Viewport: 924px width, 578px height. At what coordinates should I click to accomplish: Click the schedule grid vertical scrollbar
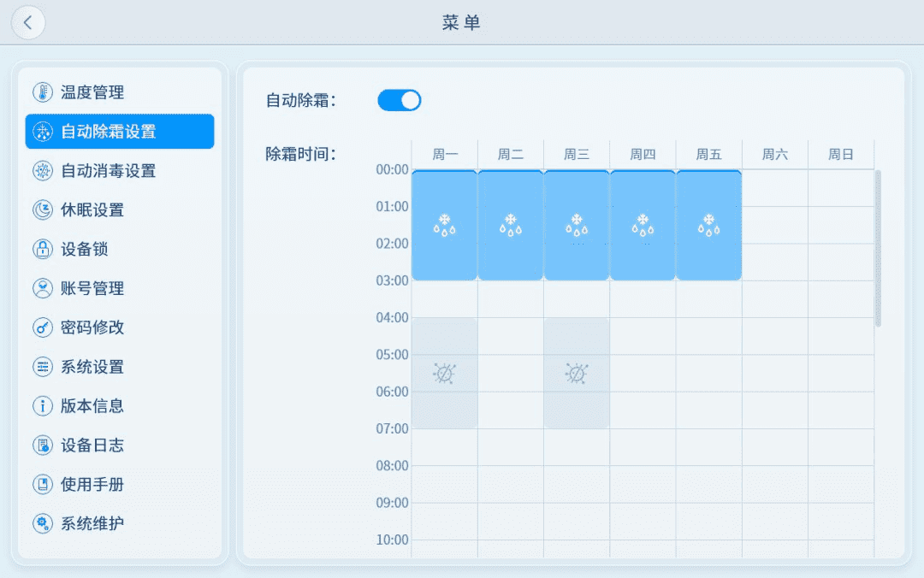pos(878,248)
